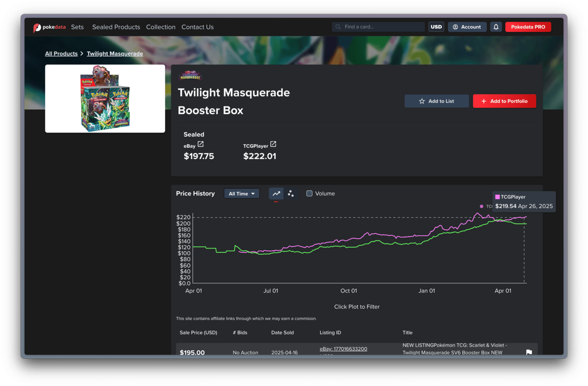Viewport: 588px width, 386px height.
Task: Change currency with the USD button
Action: tap(436, 27)
